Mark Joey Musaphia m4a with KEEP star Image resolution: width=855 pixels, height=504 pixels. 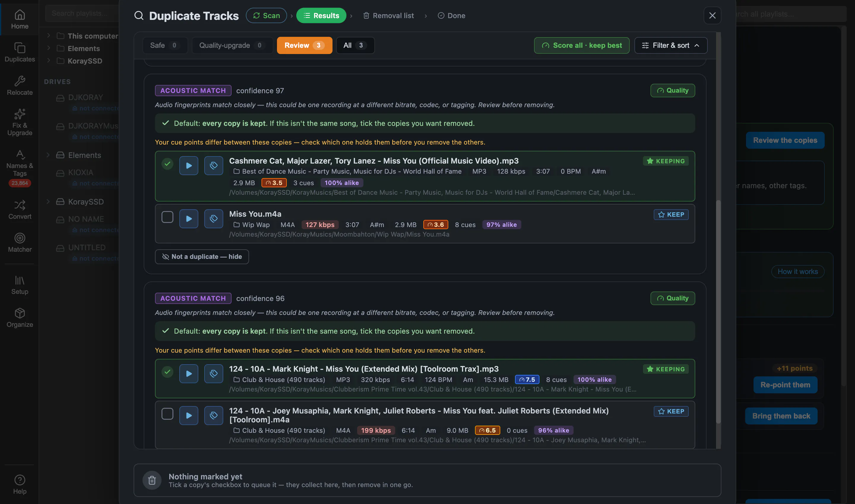tap(671, 411)
